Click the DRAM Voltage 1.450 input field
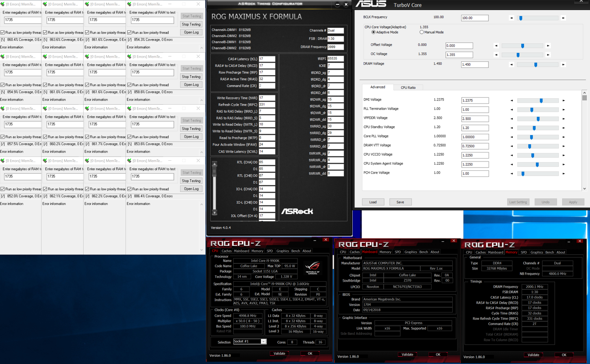 [x=475, y=65]
